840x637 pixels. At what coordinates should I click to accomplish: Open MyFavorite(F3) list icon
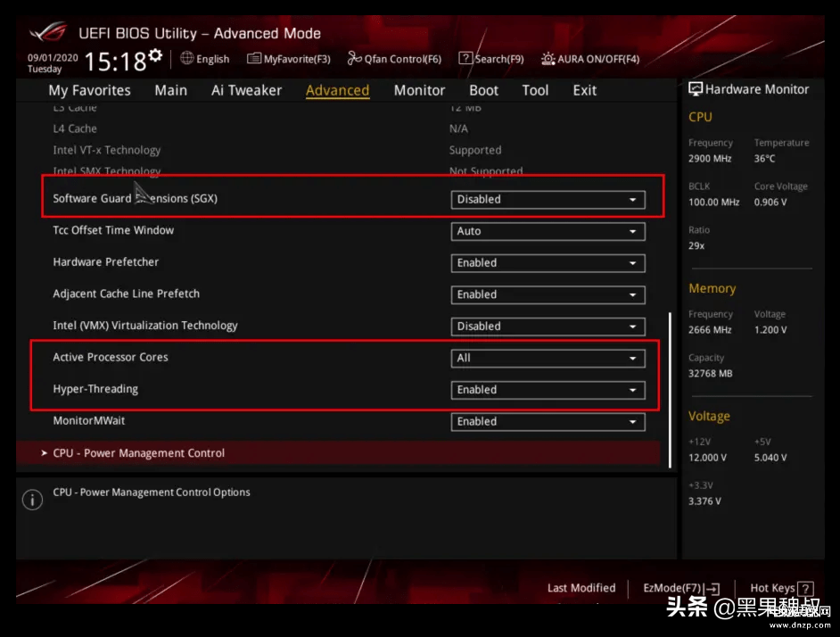tap(253, 58)
